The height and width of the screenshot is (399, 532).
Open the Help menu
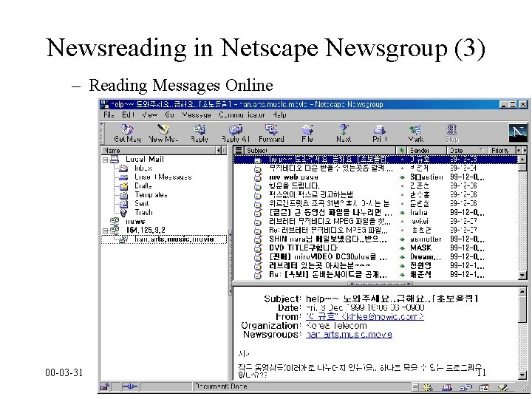tap(279, 115)
